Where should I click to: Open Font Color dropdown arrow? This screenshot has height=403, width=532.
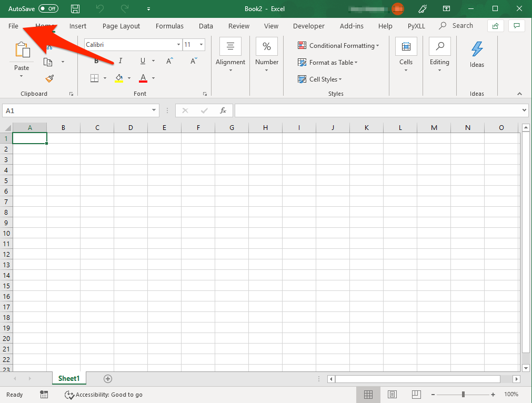click(x=153, y=78)
